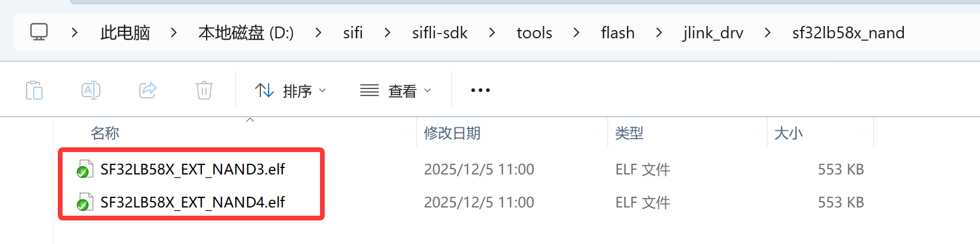The height and width of the screenshot is (244, 980).
Task: Sort files by the 名称 column header
Action: tap(105, 133)
